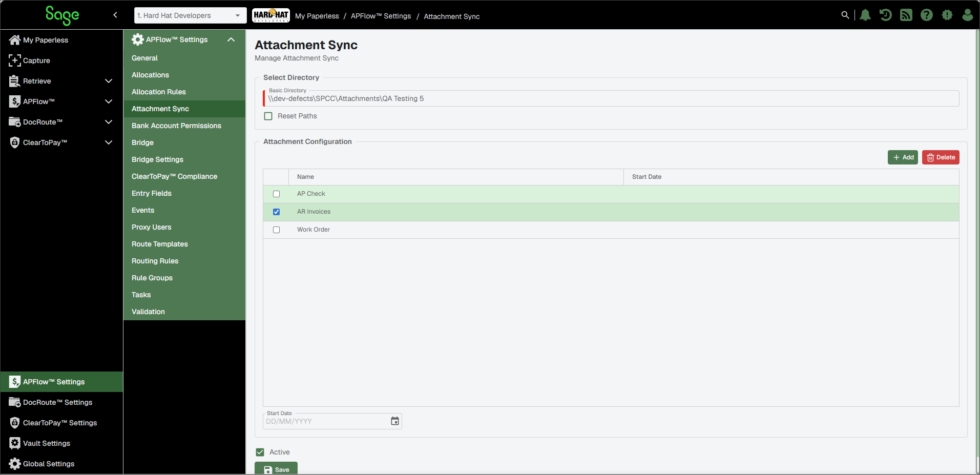Expand the APFlow menu chevron

(x=109, y=101)
